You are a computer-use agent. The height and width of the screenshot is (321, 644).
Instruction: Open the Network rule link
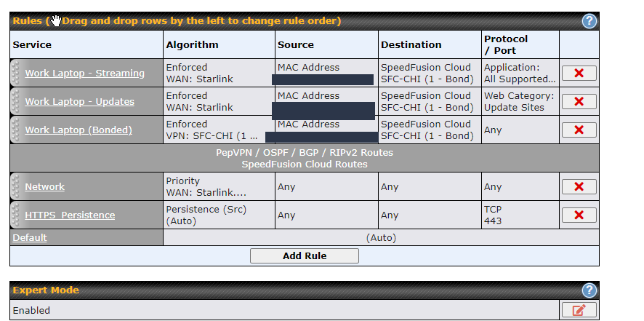pyautogui.click(x=44, y=186)
